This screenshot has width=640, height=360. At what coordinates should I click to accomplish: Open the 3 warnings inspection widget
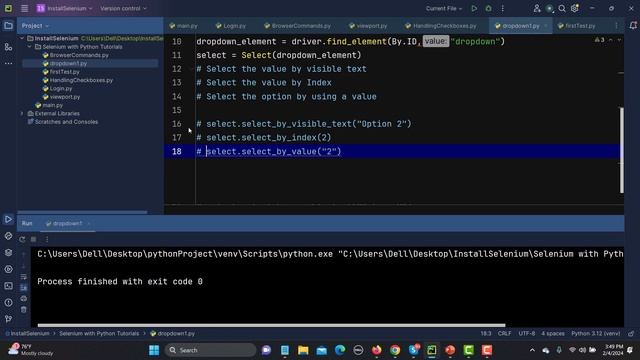[x=599, y=40]
